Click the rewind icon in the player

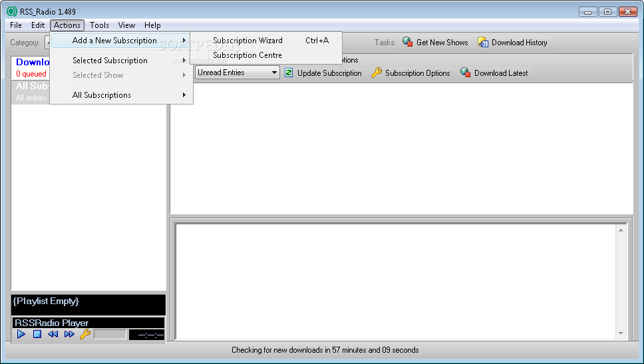pos(53,334)
